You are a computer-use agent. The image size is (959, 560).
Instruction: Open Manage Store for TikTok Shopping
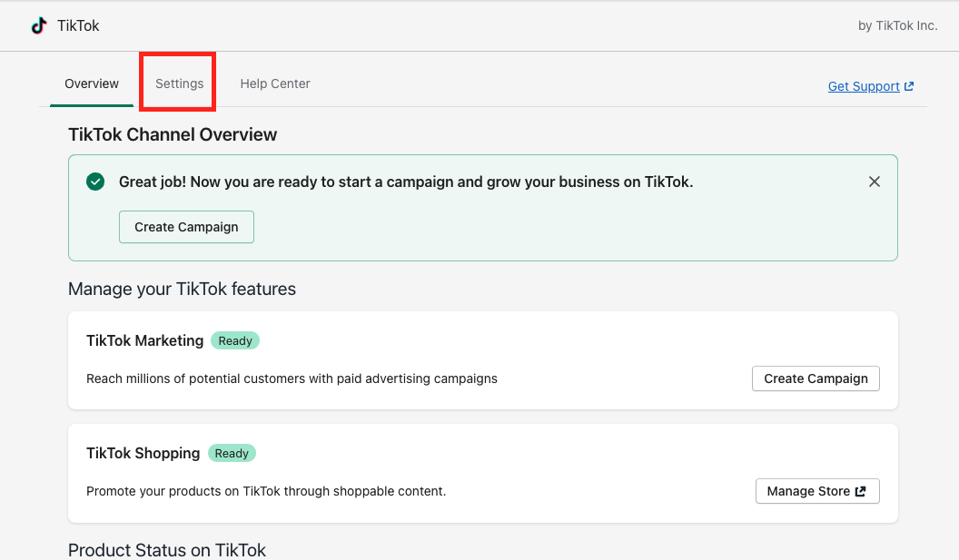pyautogui.click(x=817, y=491)
